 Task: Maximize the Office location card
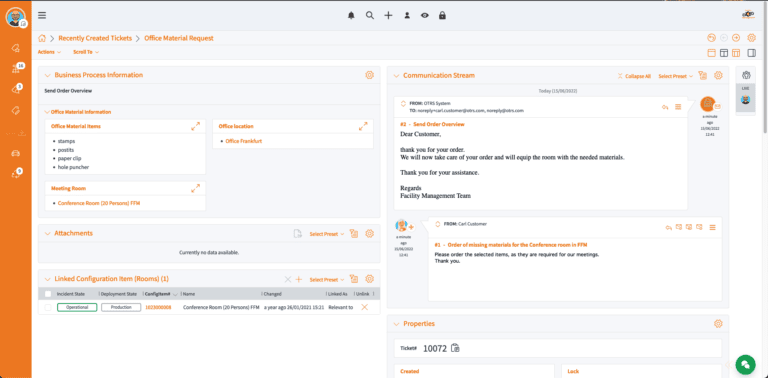click(x=363, y=126)
